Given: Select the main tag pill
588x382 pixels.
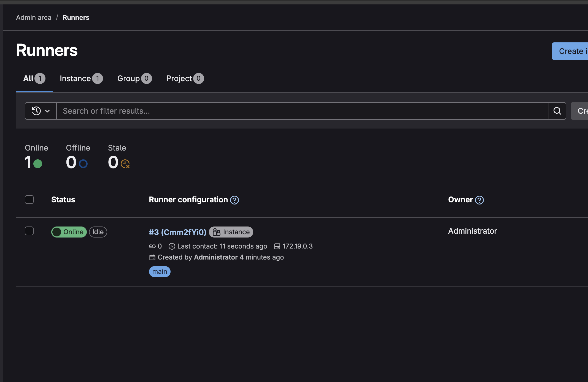Looking at the screenshot, I should (160, 271).
